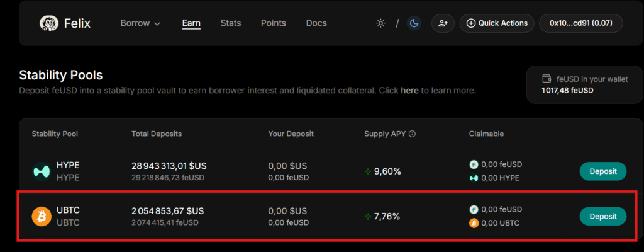The image size is (644, 252).
Task: Click the sparkle icon beside 7,76% APY
Action: point(368,216)
